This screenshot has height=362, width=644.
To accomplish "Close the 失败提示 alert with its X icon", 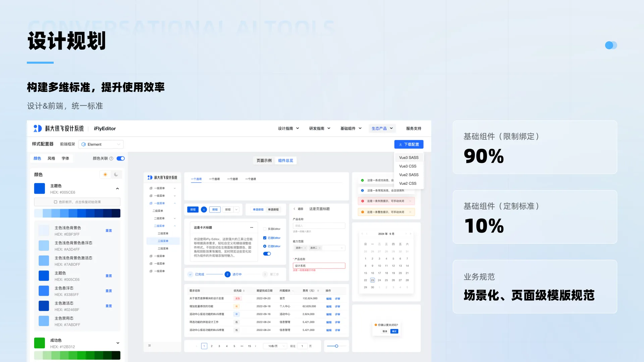I will [410, 201].
